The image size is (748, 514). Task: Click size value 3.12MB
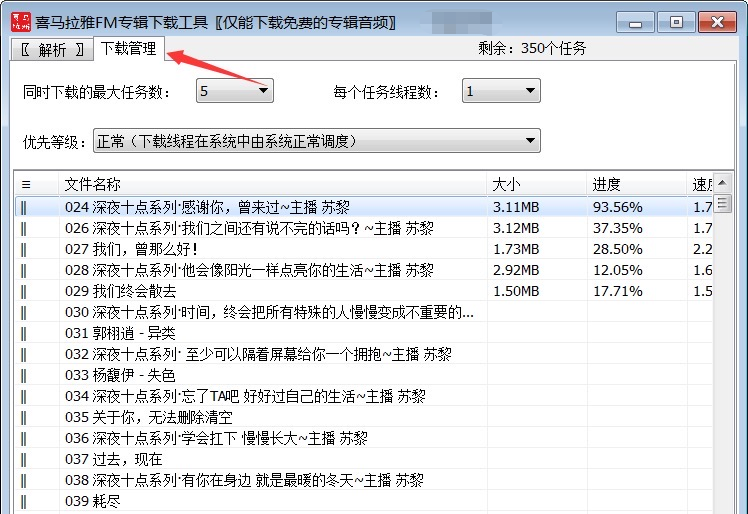(516, 228)
